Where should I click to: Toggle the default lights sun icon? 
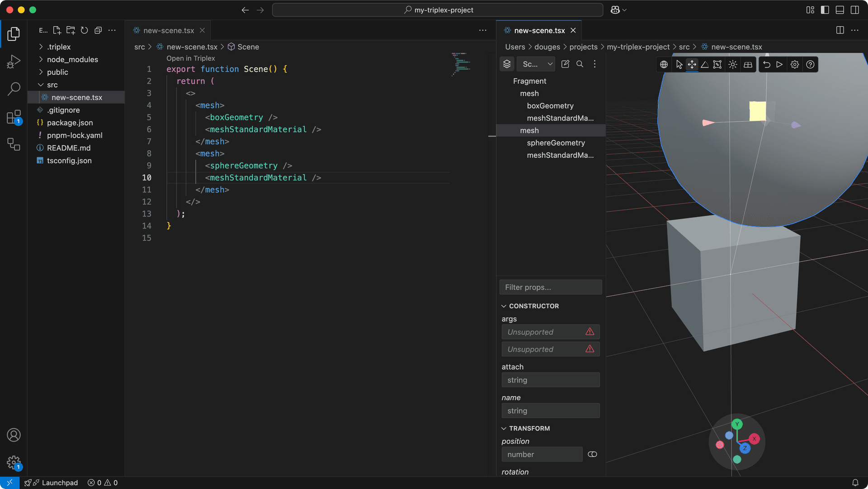(x=732, y=64)
